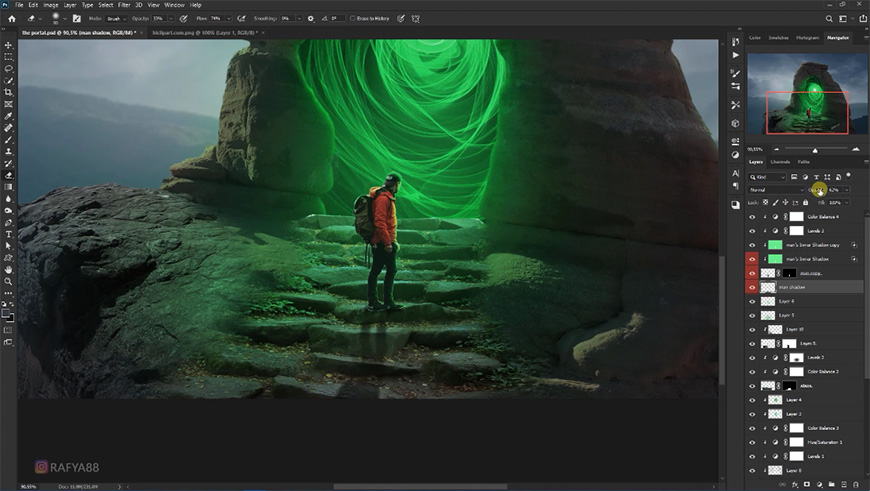
Task: Click the layer styles fx icon
Action: click(795, 484)
